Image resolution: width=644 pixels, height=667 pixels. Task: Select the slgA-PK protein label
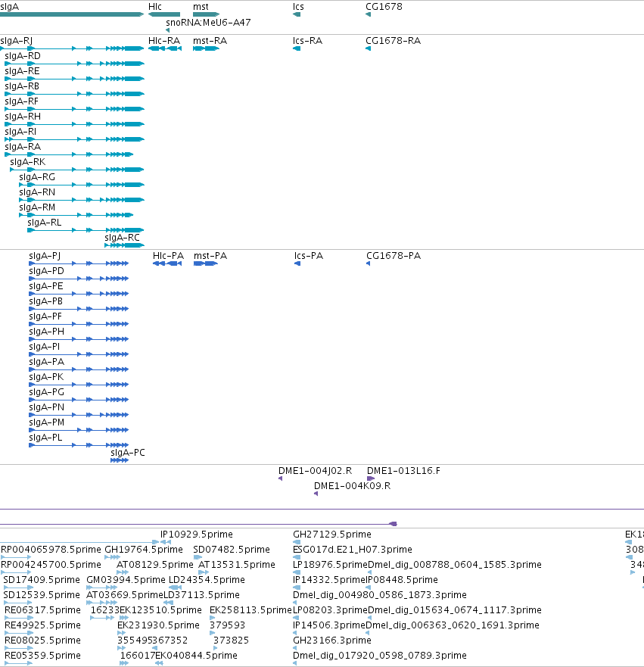click(x=46, y=377)
